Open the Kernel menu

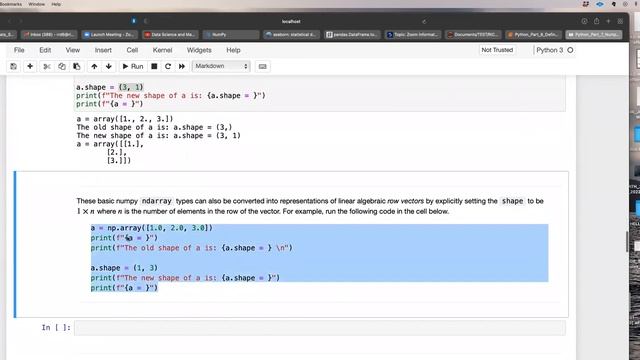point(162,50)
